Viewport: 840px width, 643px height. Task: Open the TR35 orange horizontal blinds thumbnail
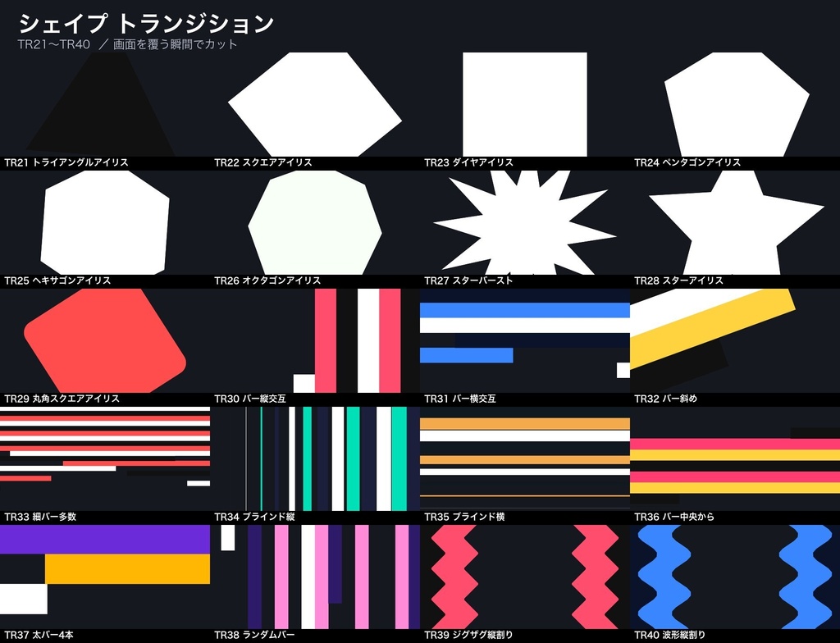tap(525, 458)
